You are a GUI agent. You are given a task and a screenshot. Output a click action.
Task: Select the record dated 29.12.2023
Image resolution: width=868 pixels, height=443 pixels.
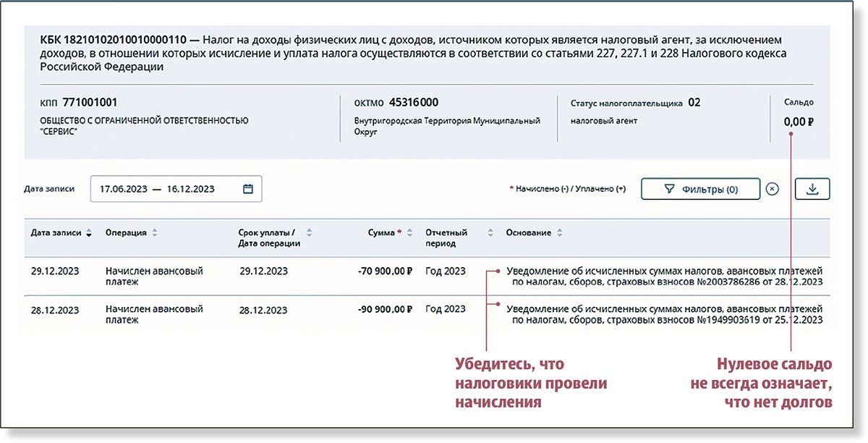tap(55, 271)
